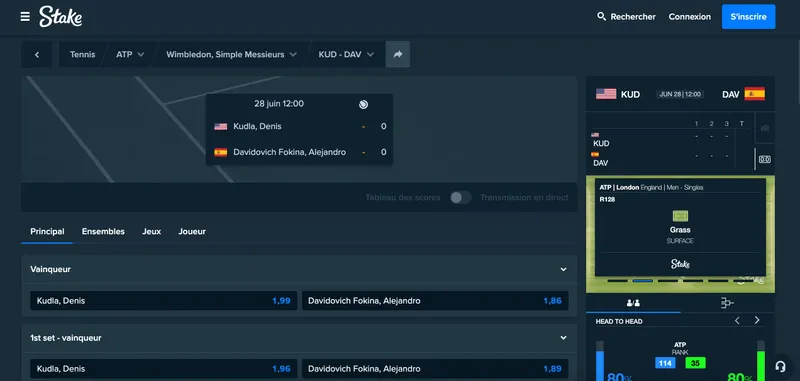
Task: Go to next Head to Head slide
Action: pos(757,320)
